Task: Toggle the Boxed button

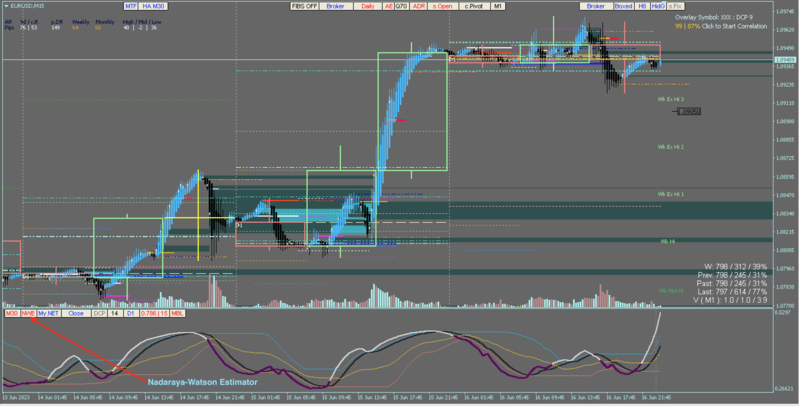Action: (623, 6)
